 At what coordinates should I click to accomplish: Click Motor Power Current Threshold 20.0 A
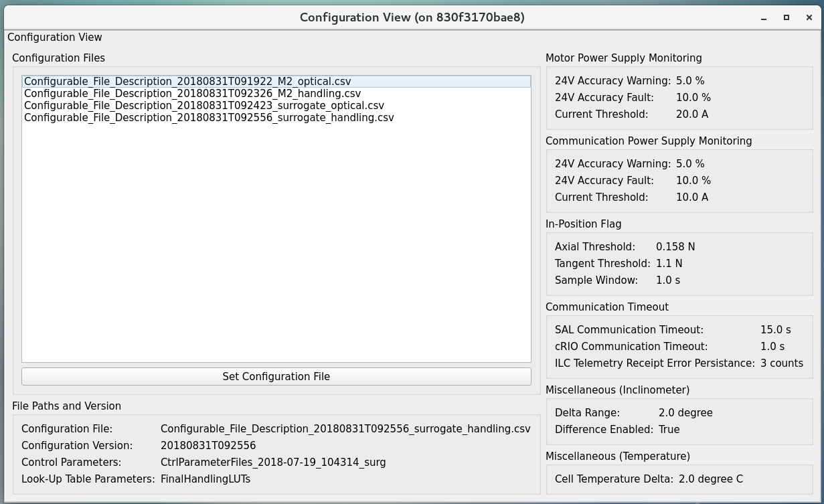pyautogui.click(x=692, y=114)
